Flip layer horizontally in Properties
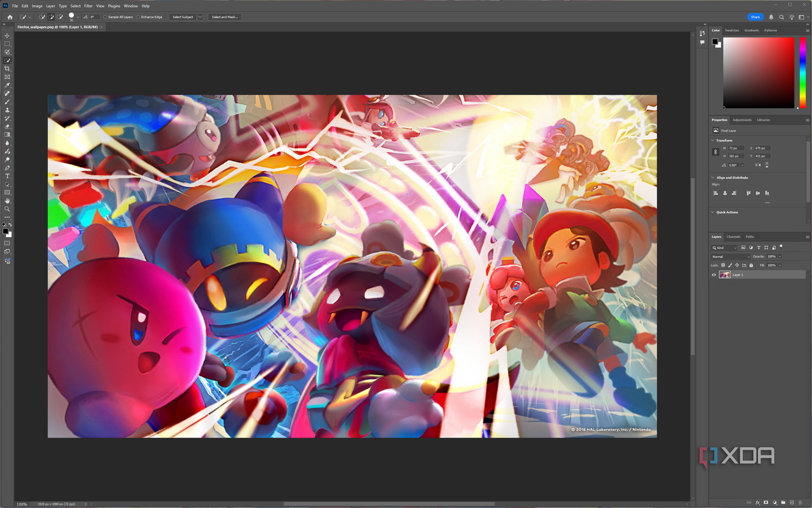The image size is (812, 508). pyautogui.click(x=758, y=165)
